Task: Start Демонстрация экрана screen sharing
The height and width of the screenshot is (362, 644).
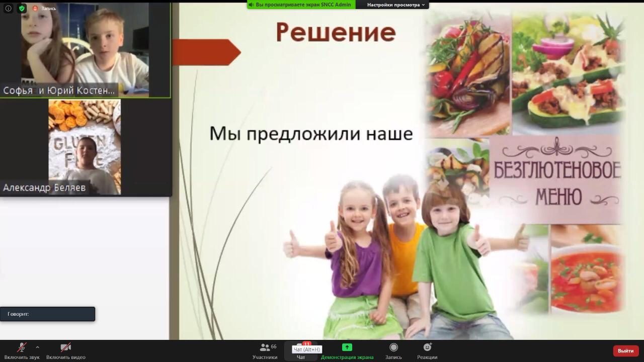Action: click(x=347, y=350)
